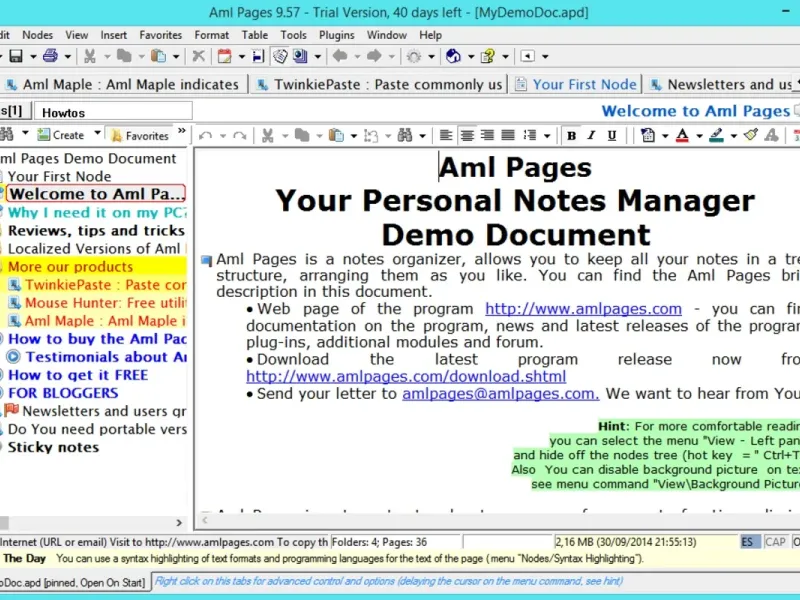The image size is (800, 600).
Task: Click the undo arrow in editor toolbar
Action: (x=205, y=136)
